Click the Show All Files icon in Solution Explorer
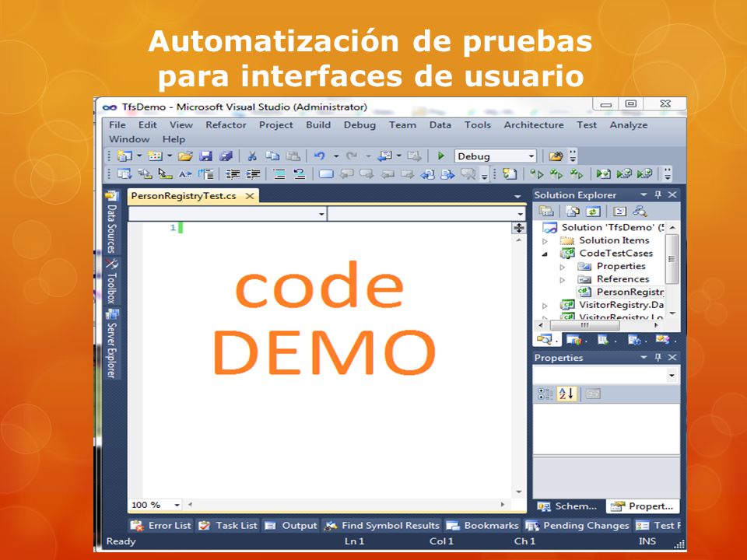The height and width of the screenshot is (560, 747). (573, 212)
